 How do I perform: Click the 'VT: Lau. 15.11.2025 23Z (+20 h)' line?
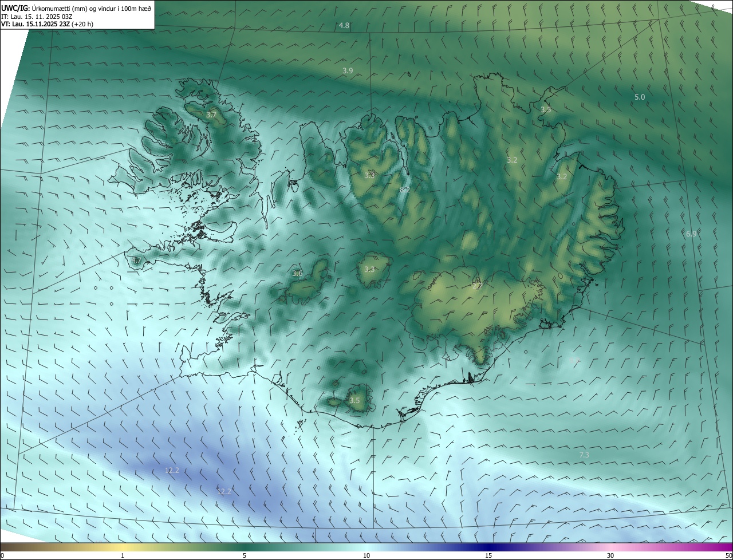[47, 24]
